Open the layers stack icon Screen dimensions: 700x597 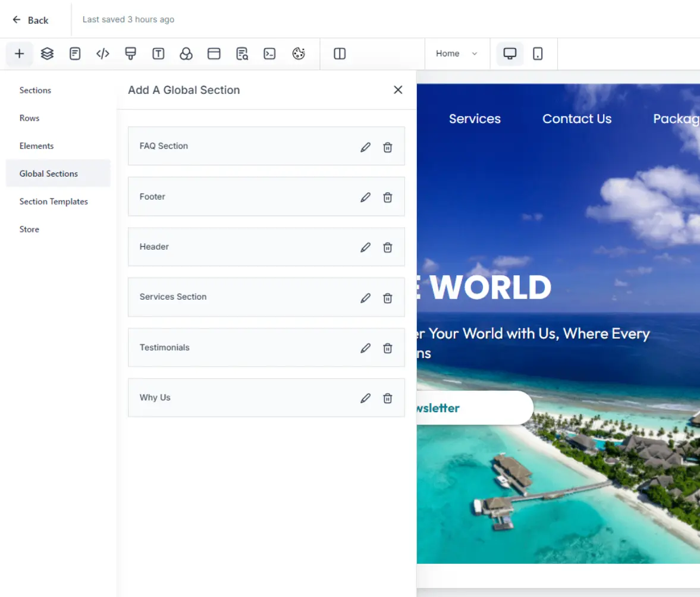(48, 54)
